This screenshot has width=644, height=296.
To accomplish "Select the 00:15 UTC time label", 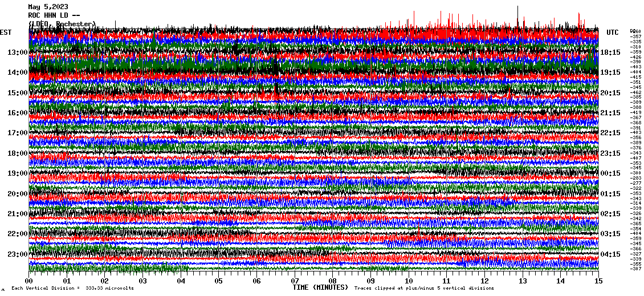I will [x=610, y=173].
